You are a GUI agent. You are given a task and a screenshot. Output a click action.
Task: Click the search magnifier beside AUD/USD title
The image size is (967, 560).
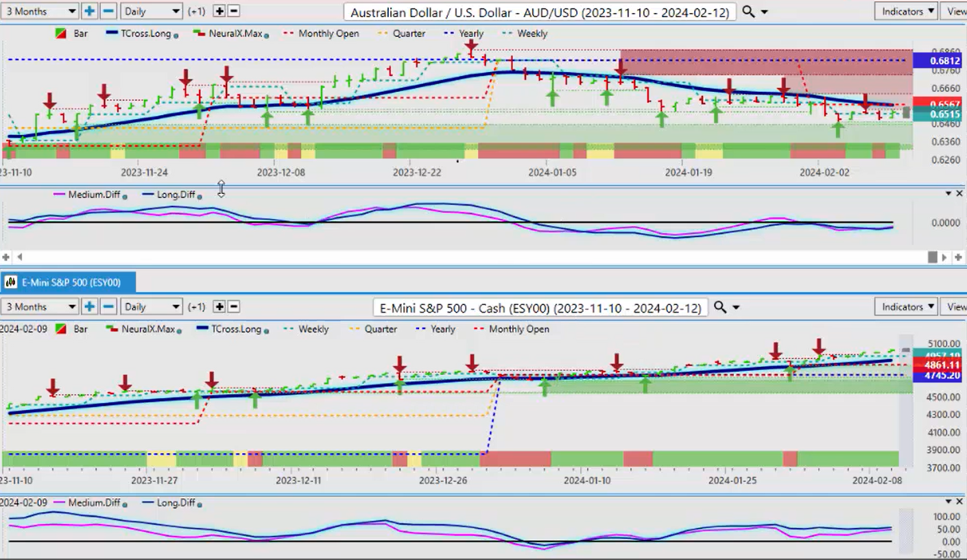coord(748,12)
